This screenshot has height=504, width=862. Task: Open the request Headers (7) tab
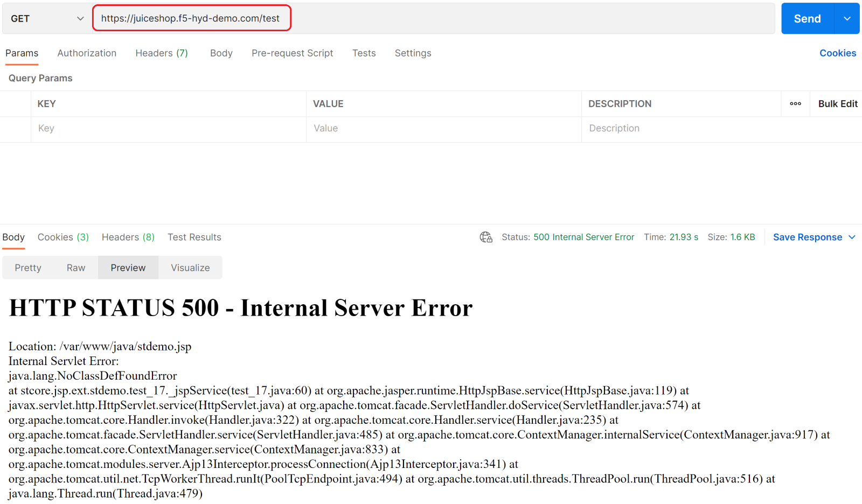tap(162, 53)
